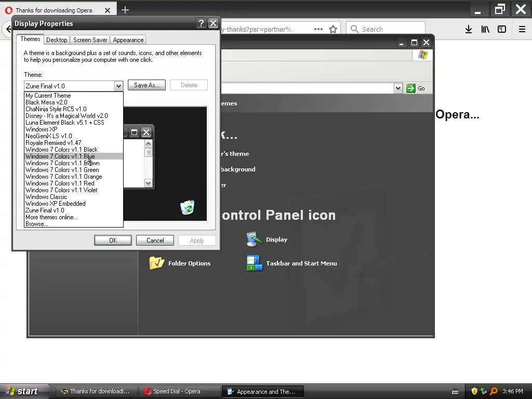Select the Browse... entry

point(74,224)
